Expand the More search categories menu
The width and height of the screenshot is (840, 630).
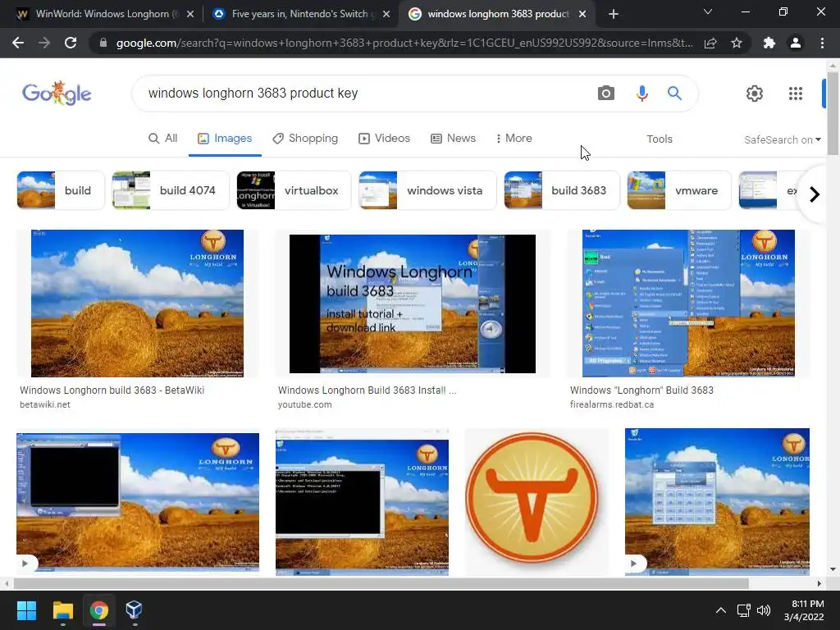(514, 138)
